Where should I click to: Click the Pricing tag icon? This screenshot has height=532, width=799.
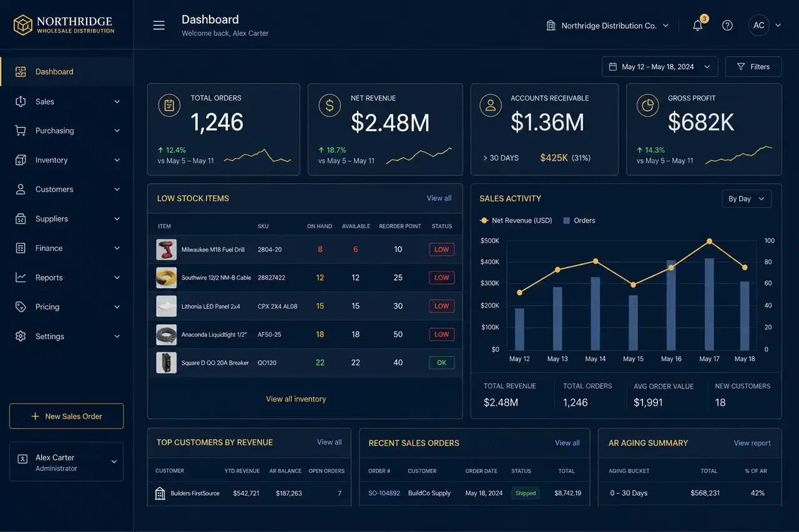click(x=21, y=307)
